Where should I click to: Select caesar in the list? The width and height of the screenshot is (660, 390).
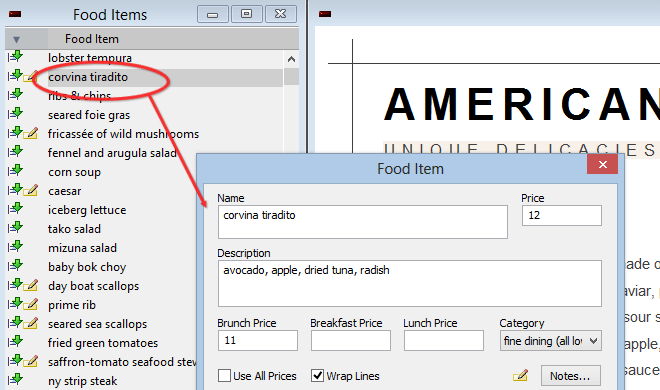click(x=64, y=191)
